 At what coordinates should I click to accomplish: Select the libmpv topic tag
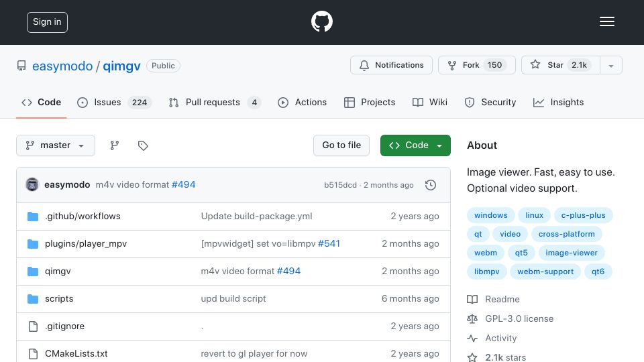coord(487,271)
